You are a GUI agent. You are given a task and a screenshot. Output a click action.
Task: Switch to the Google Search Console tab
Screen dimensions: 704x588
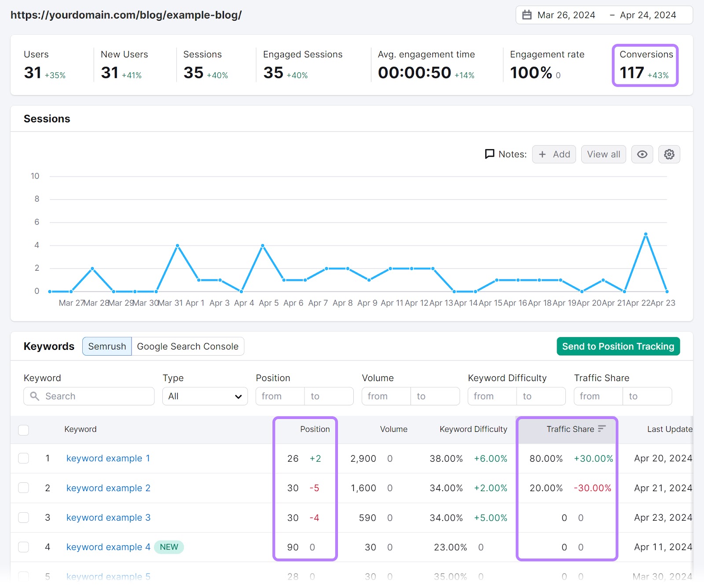187,346
